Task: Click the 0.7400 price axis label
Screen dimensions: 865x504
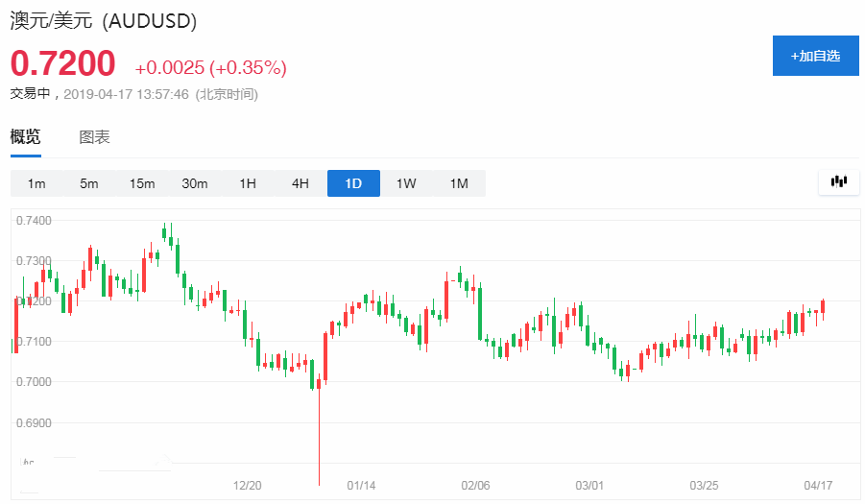Action: (x=34, y=221)
